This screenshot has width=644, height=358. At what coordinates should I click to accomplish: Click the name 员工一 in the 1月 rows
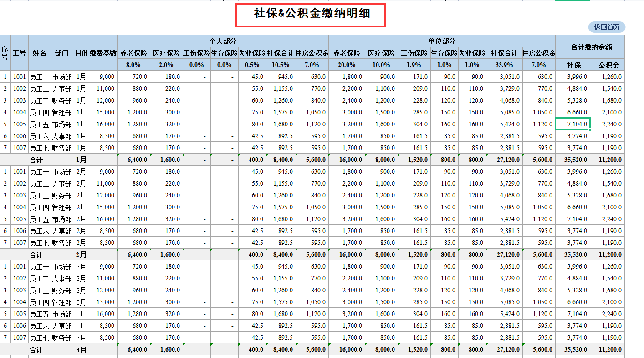tap(40, 77)
